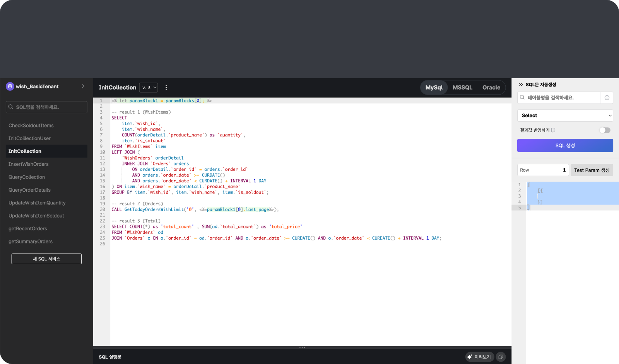Click the magnifier icon in table search box
619x364 pixels.
[x=522, y=98]
